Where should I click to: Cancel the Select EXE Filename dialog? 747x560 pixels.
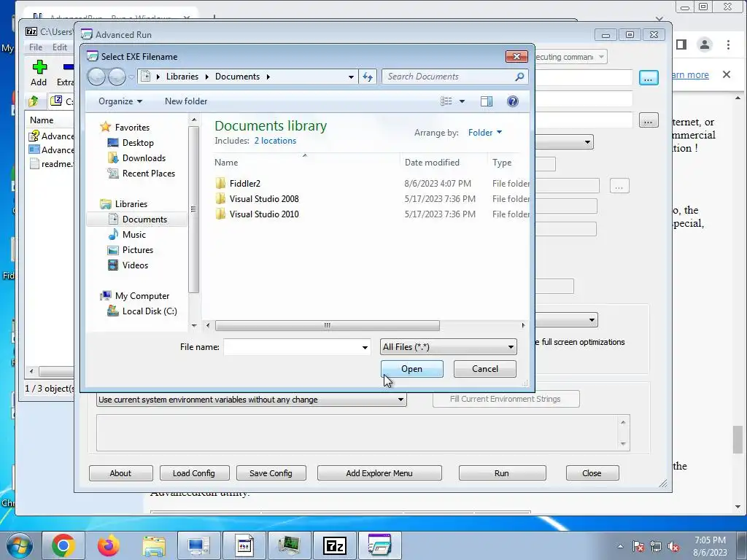(x=484, y=368)
